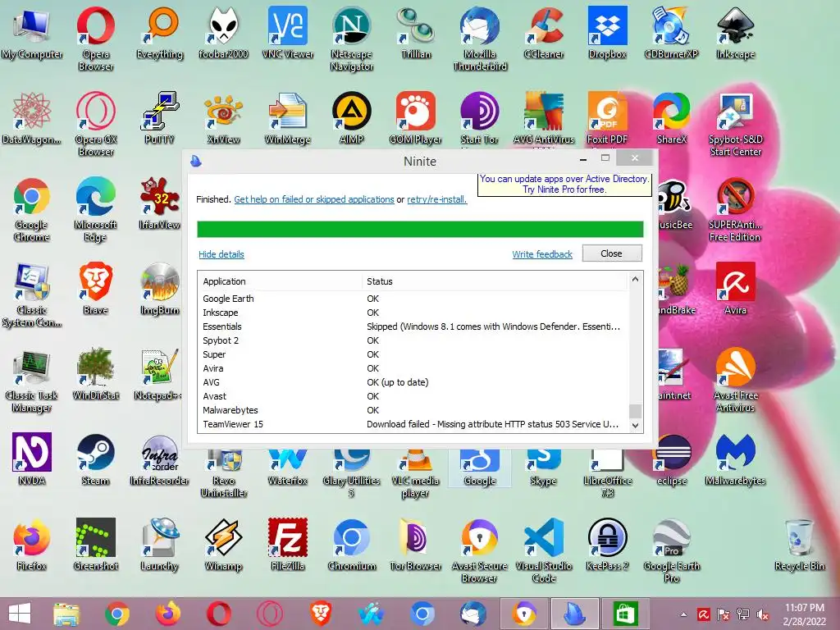This screenshot has height=630, width=840.
Task: Launch Avira desktop shortcut
Action: point(736,289)
